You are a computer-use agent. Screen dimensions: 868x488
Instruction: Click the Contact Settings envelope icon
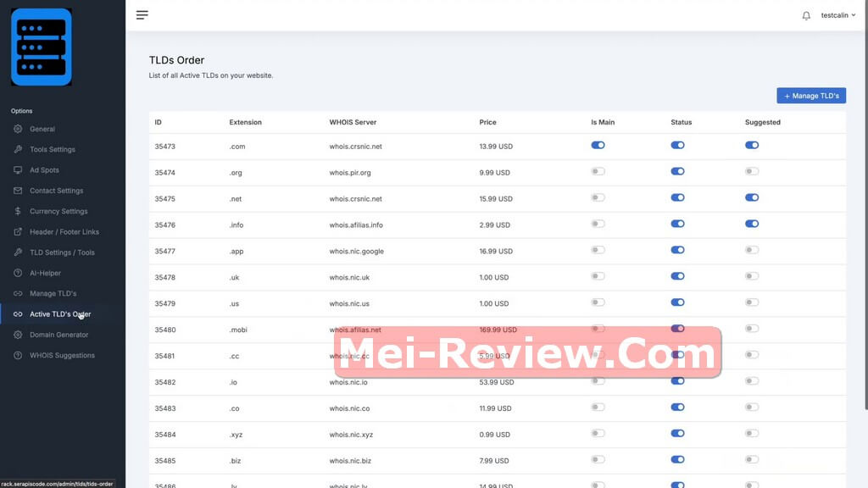(18, 191)
